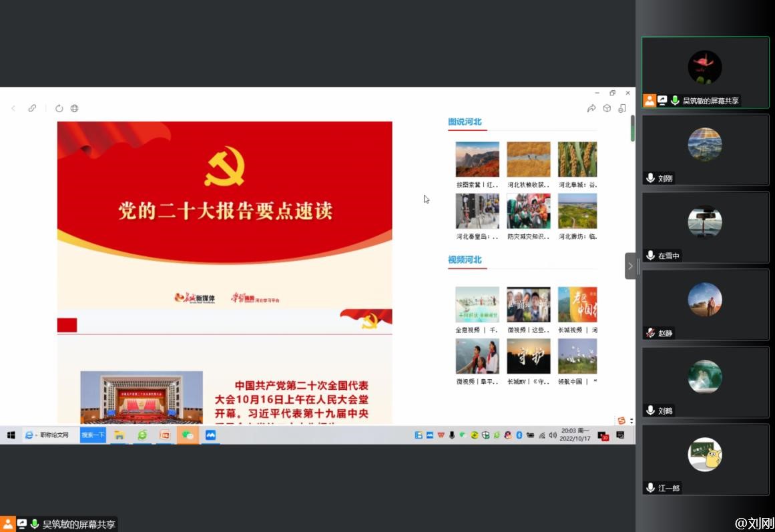The height and width of the screenshot is (532, 775).
Task: Open WeChat from the taskbar
Action: tap(188, 435)
